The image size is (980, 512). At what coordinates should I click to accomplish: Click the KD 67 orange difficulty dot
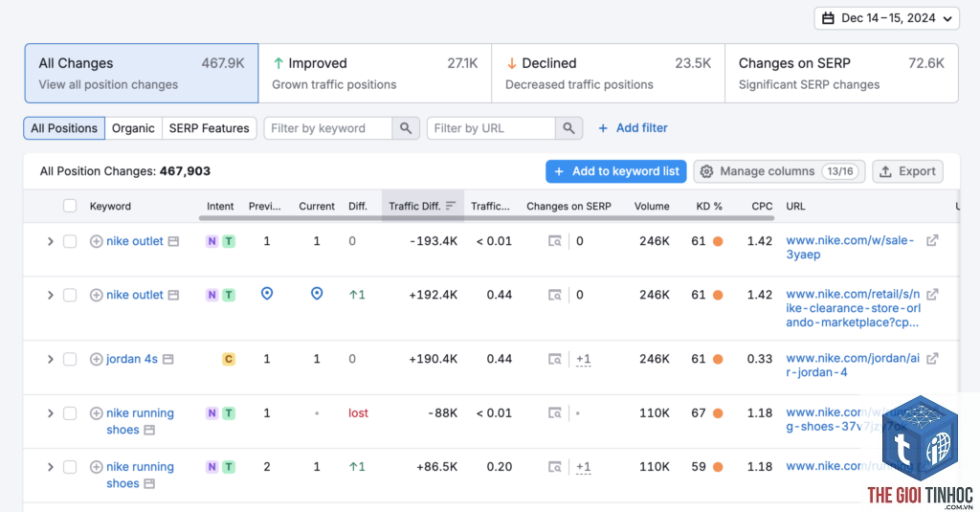click(x=718, y=413)
